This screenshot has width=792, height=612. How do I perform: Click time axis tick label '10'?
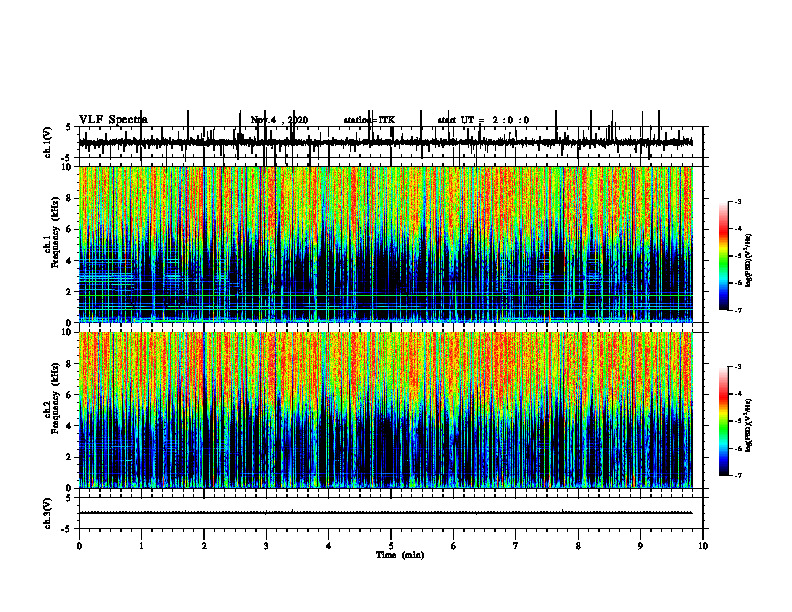(x=703, y=546)
